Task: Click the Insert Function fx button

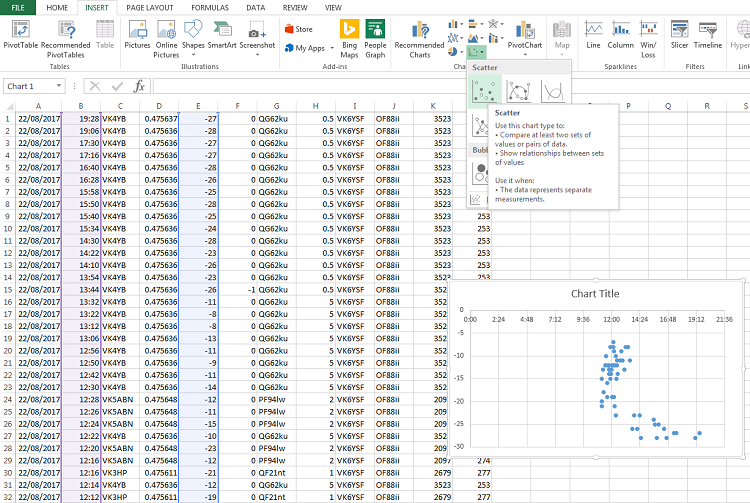Action: click(140, 86)
